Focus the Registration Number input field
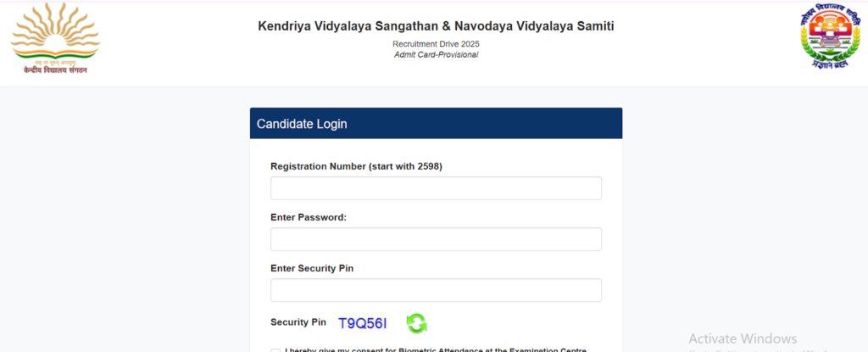This screenshot has height=352, width=868. coord(436,188)
